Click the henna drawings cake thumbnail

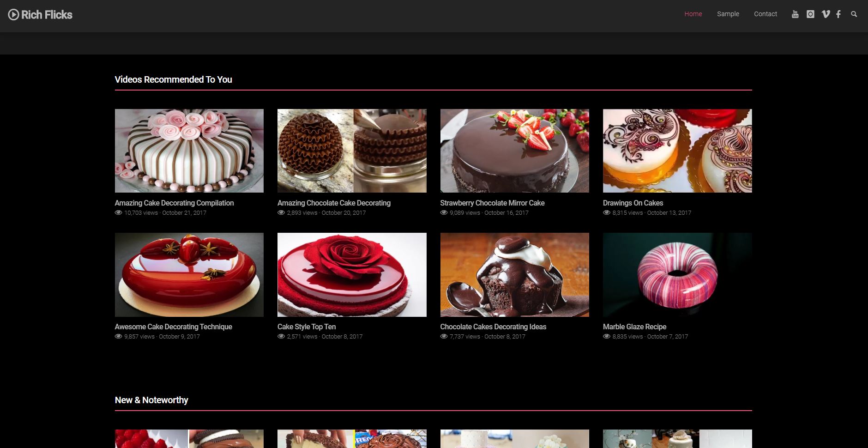click(677, 151)
